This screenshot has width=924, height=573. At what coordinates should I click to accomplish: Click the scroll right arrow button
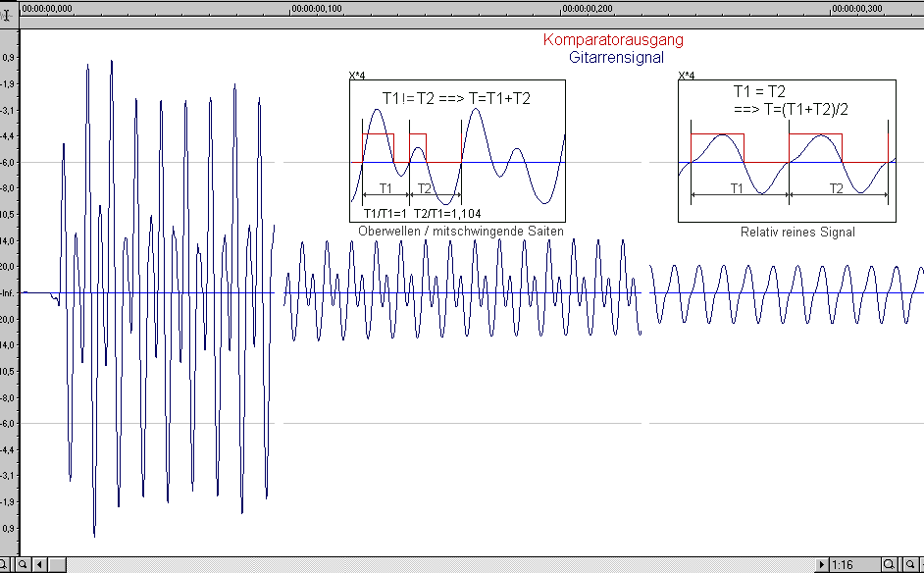(822, 564)
